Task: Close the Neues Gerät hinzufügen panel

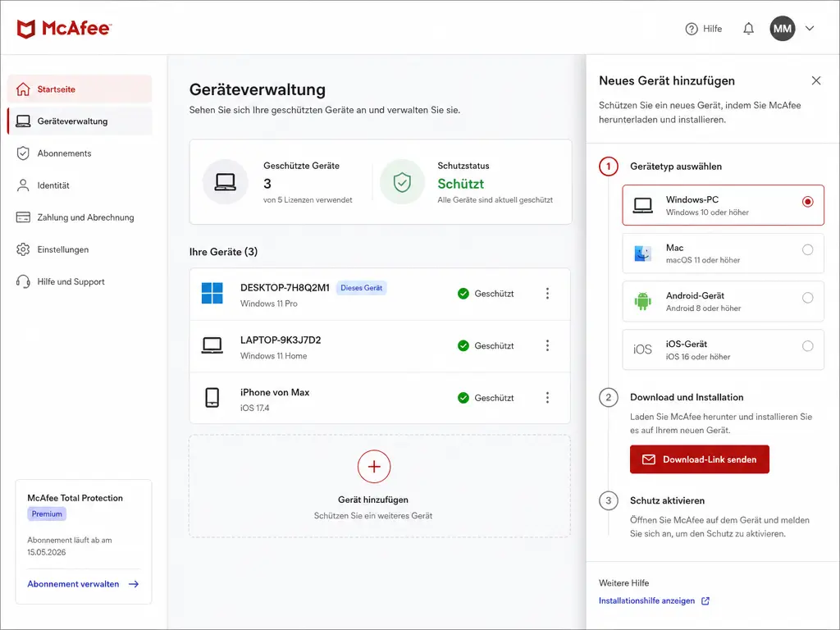Action: 816,80
